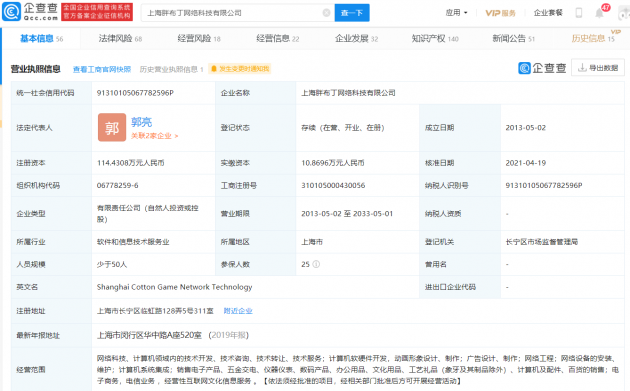
Task: Select organization code 06778259-6
Action: point(117,185)
